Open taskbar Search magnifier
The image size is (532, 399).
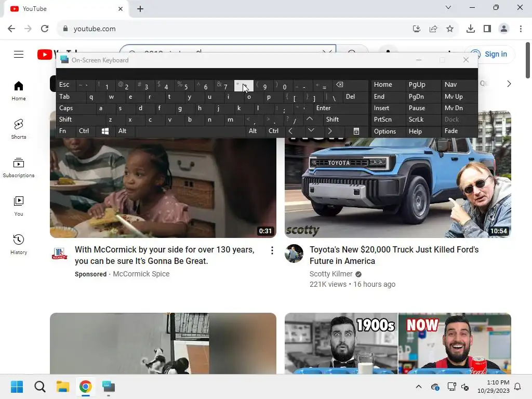tap(39, 387)
